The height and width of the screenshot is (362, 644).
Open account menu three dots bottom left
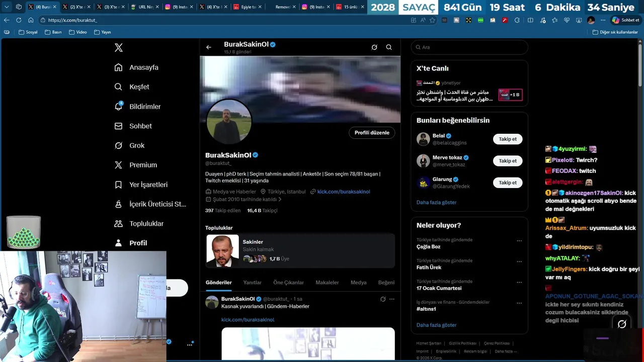pyautogui.click(x=190, y=344)
